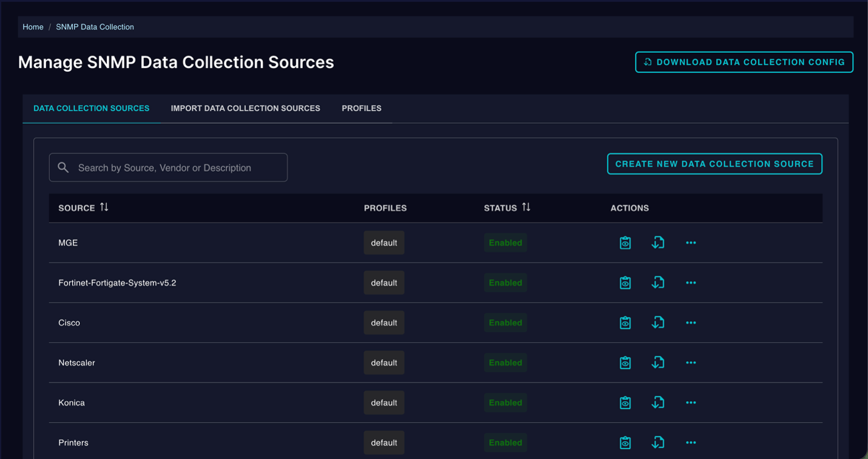Download source icon in Cisco row

[658, 323]
